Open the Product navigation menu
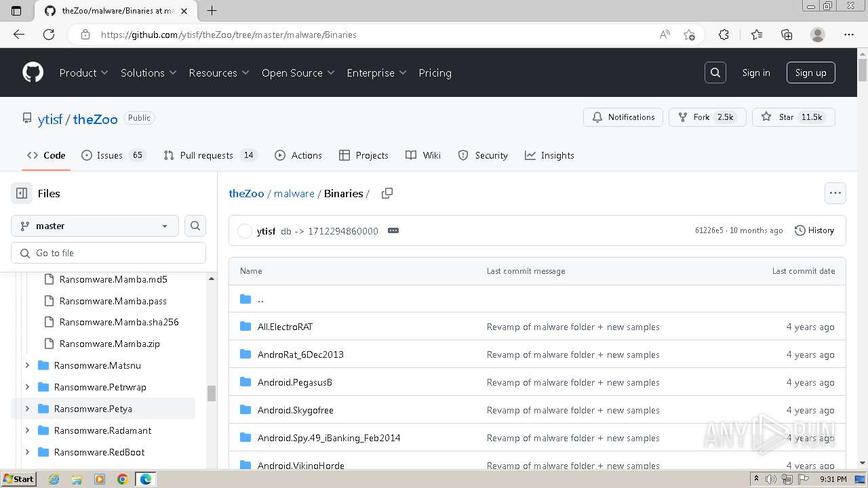 tap(83, 73)
